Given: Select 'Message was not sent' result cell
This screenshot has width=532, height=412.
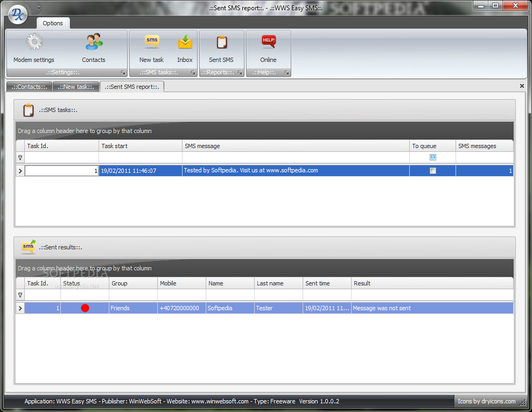Looking at the screenshot, I should pos(432,308).
